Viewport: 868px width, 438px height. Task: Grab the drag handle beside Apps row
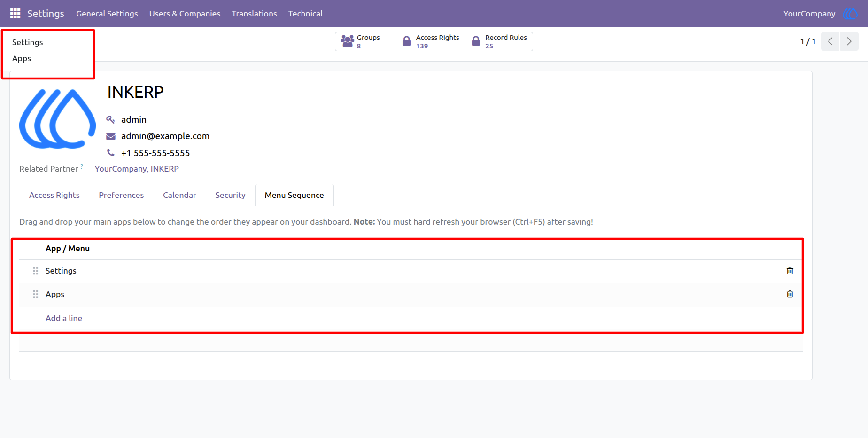click(x=36, y=294)
